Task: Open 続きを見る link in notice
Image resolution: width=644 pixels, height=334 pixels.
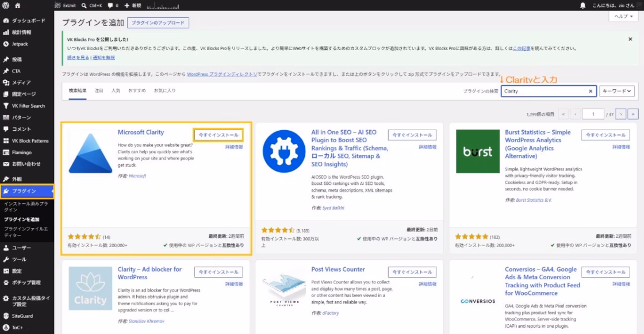Action: click(78, 58)
